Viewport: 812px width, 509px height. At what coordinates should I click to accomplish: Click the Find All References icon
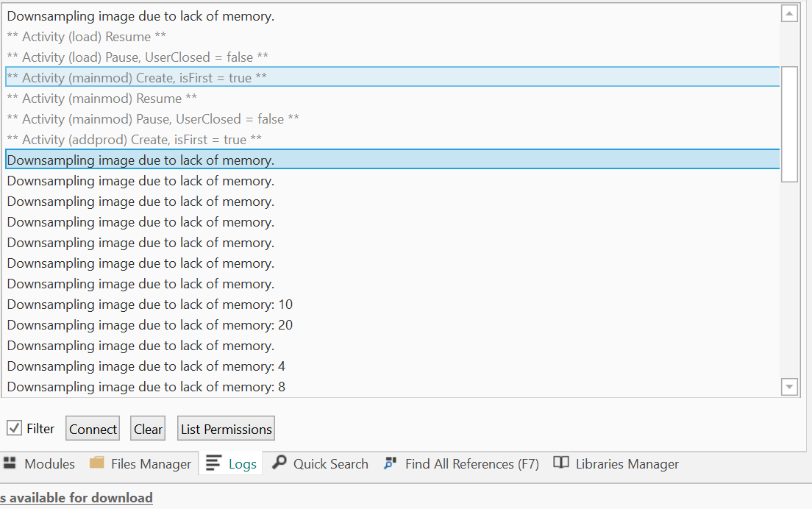click(x=391, y=463)
